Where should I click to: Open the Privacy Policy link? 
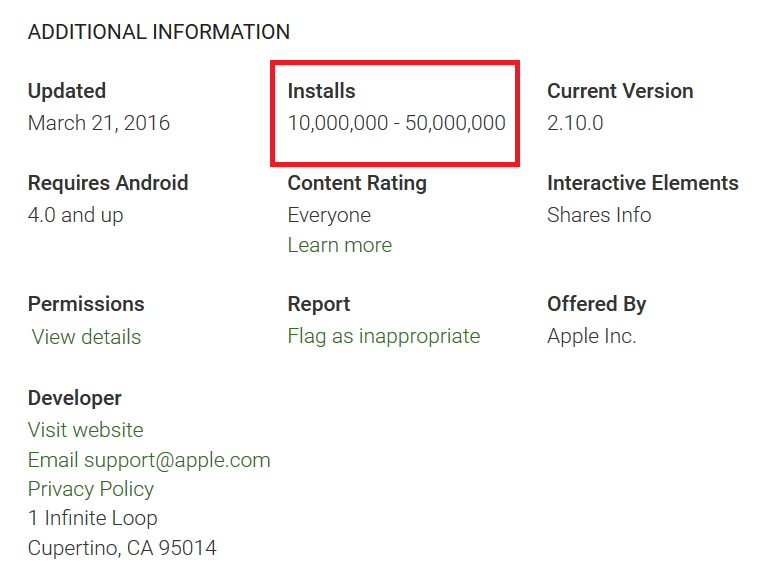click(91, 489)
